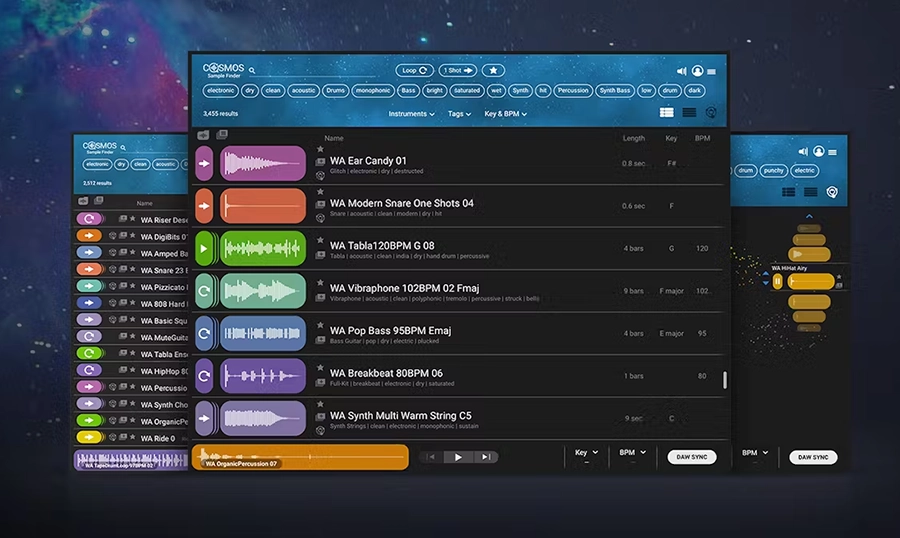900x538 pixels.
Task: Select the dry tag chip in main window
Action: (x=250, y=91)
